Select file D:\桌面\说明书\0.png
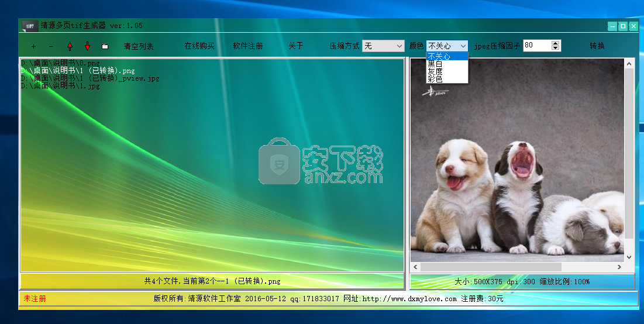 click(x=60, y=63)
